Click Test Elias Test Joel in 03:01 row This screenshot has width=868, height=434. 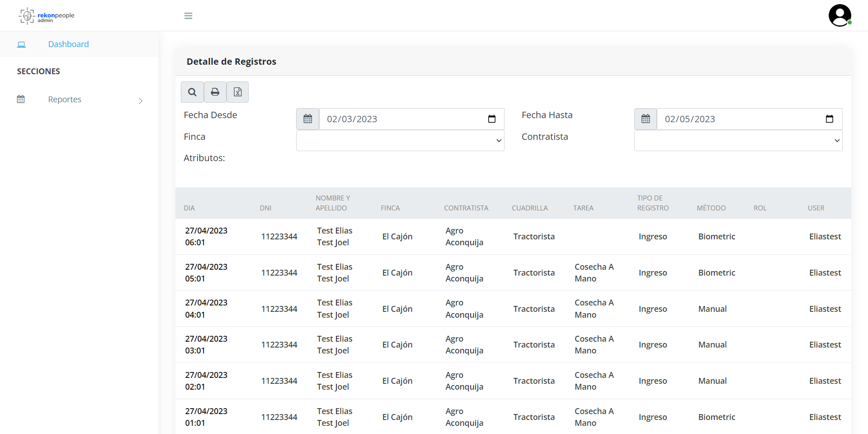[335, 345]
